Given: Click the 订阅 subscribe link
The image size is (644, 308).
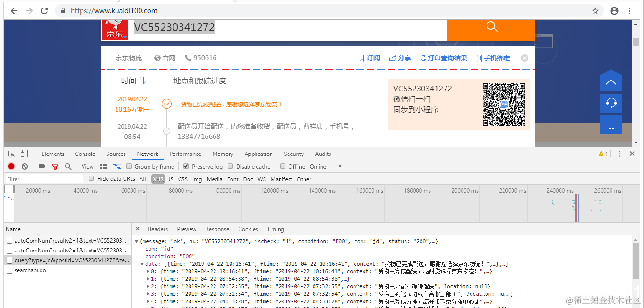Looking at the screenshot, I should [369, 58].
